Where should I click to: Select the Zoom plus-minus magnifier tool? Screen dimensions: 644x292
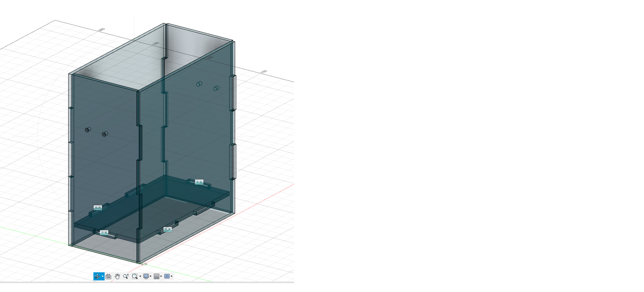(126, 276)
